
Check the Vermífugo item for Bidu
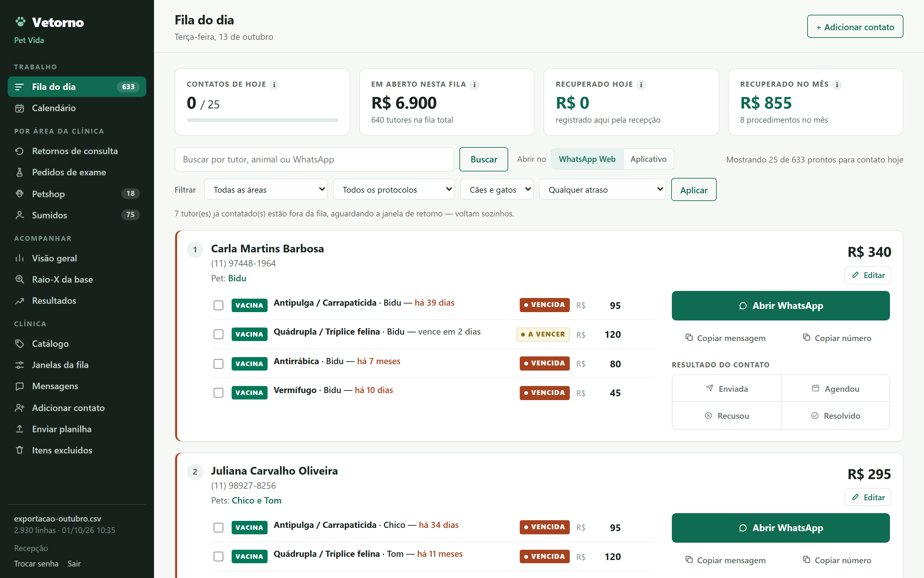pos(218,393)
